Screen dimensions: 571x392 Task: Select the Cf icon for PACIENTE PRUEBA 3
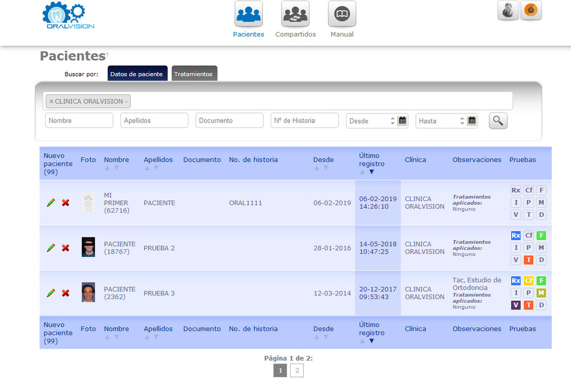(x=528, y=280)
